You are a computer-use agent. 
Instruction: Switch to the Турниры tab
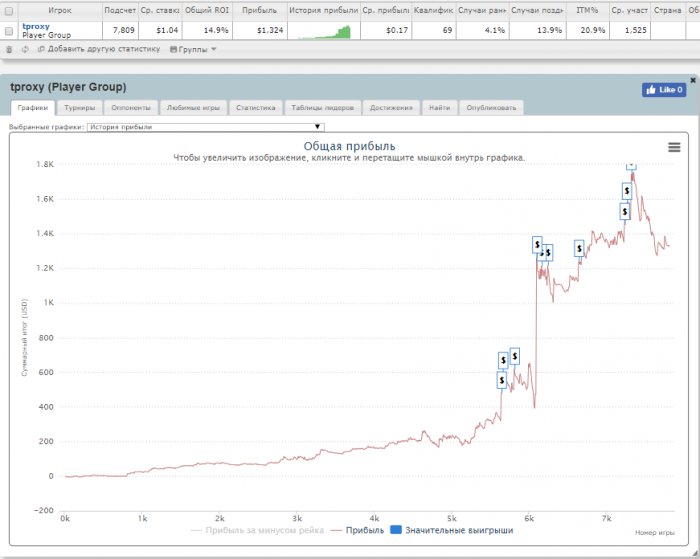(79, 108)
